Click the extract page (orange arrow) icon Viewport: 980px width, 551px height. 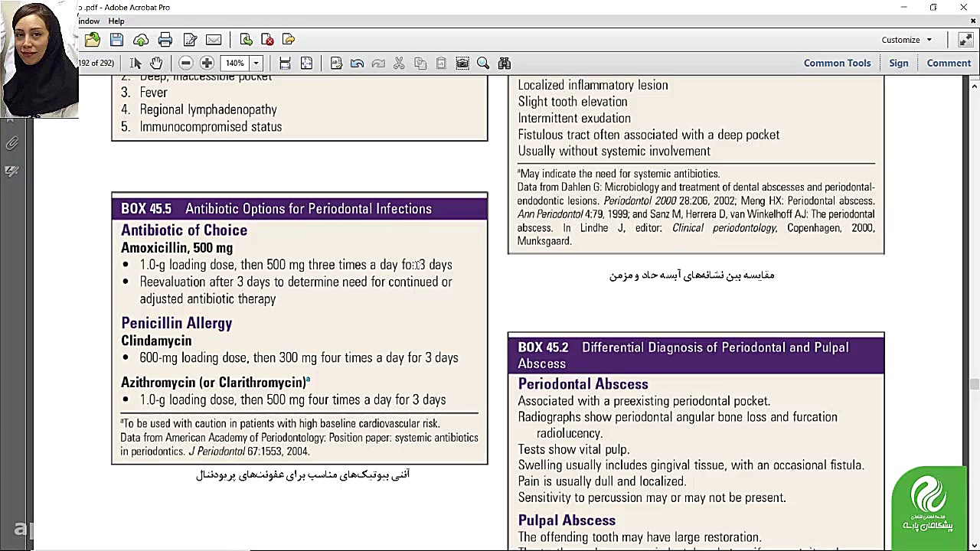coord(289,40)
